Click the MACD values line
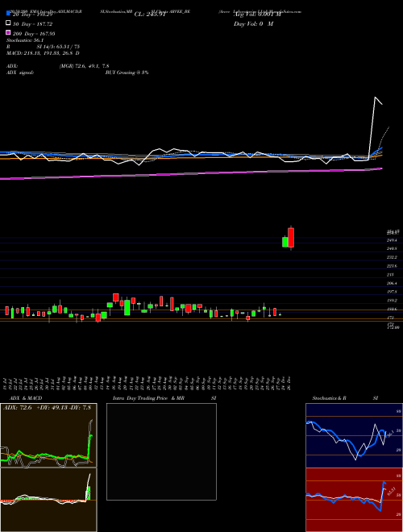The height and width of the screenshot is (532, 403). click(x=43, y=53)
